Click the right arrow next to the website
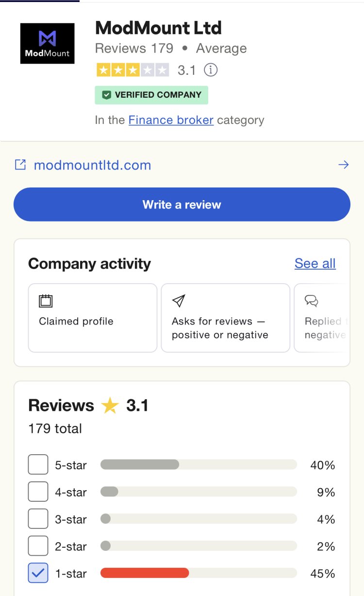Viewport: 364px width, 596px height. 344,165
